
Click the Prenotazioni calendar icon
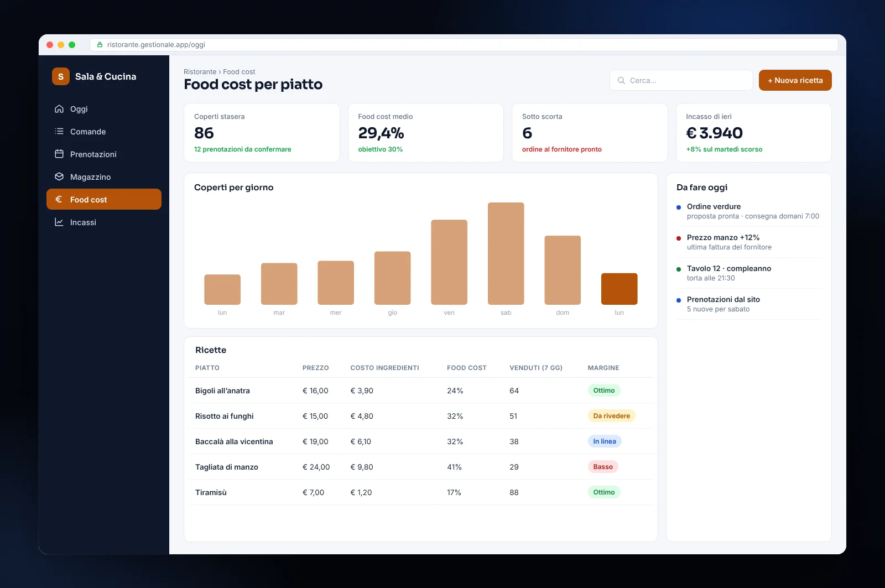coord(59,154)
